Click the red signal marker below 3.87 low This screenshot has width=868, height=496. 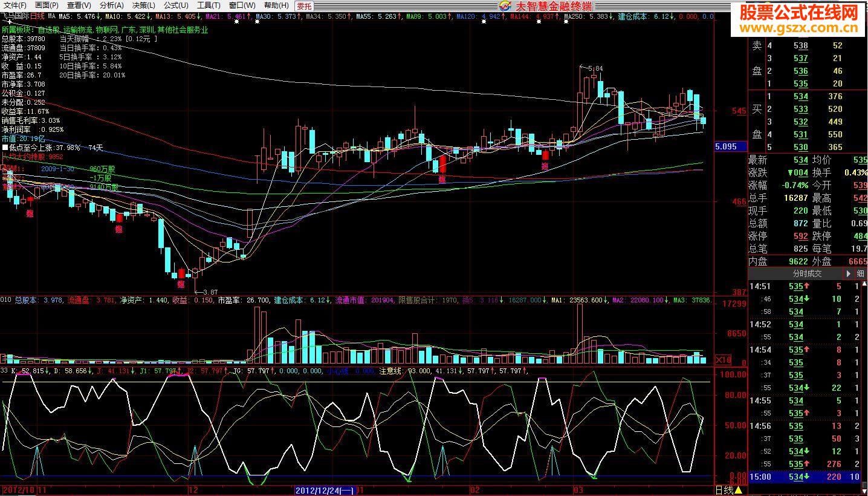tap(181, 284)
